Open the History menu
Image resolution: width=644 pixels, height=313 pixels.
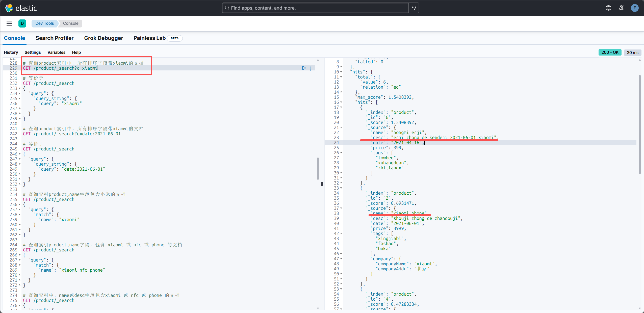pos(11,52)
